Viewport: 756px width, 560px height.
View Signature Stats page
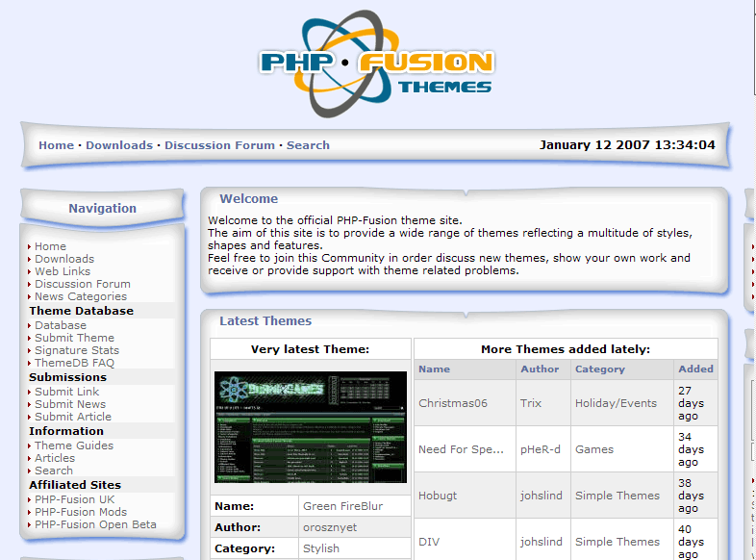[x=77, y=350]
